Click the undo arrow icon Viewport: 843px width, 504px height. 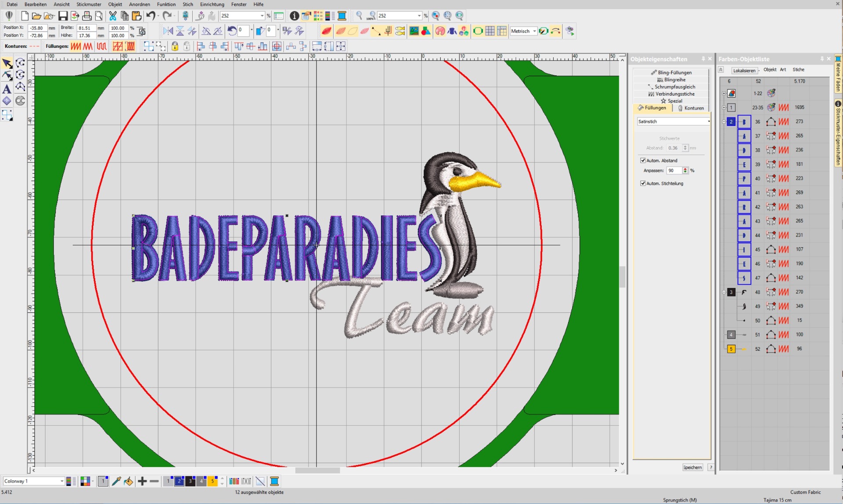[151, 16]
